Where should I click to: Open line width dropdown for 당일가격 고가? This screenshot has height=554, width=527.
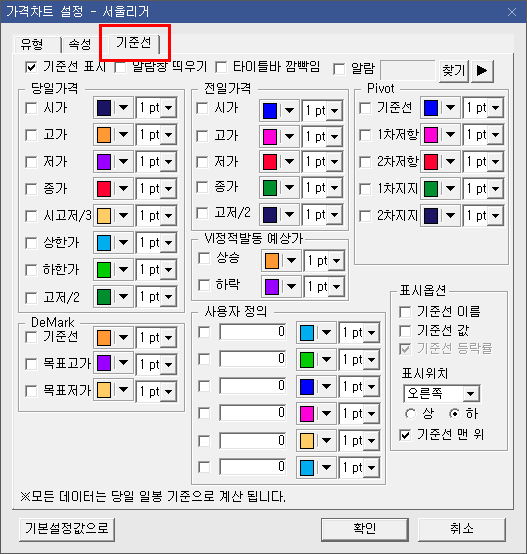click(x=168, y=135)
